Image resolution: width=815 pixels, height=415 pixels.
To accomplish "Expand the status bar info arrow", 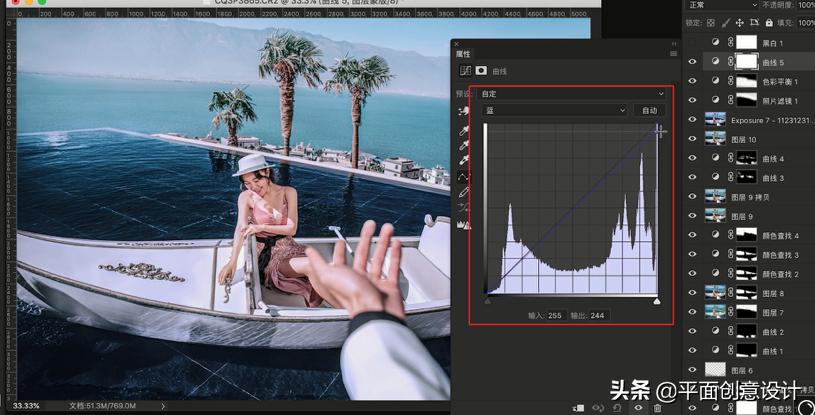I will 163,406.
